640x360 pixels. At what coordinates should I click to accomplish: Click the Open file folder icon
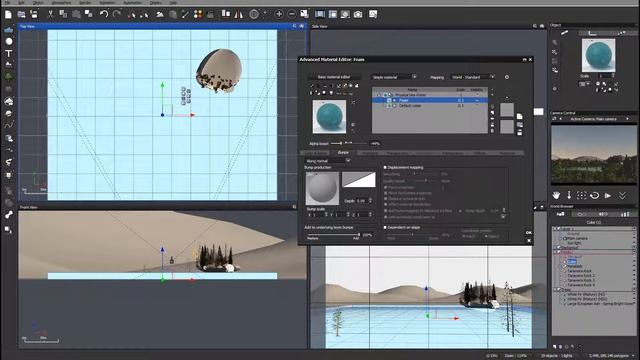click(x=21, y=15)
